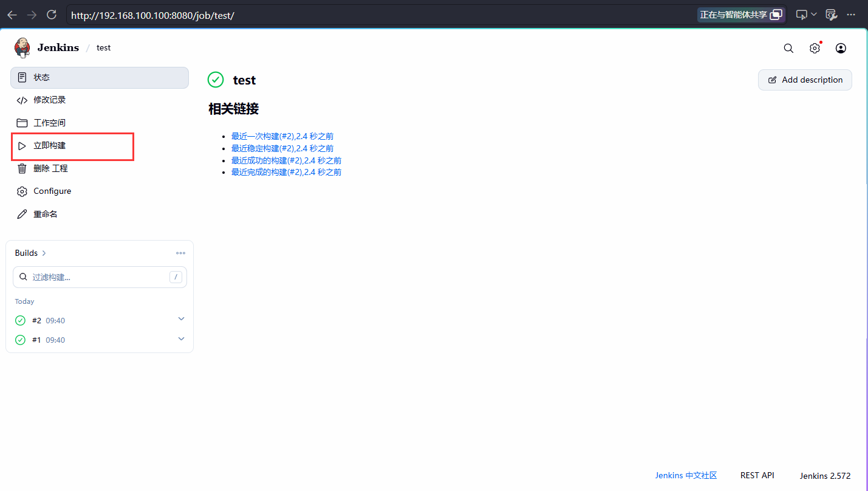868x491 pixels.
Task: Open link 最近一次构建(#2)
Action: [x=282, y=136]
